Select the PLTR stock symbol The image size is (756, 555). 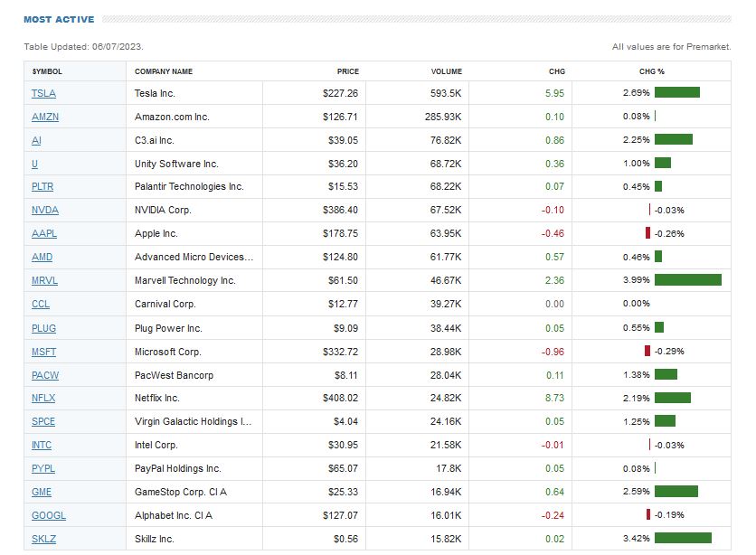[43, 187]
